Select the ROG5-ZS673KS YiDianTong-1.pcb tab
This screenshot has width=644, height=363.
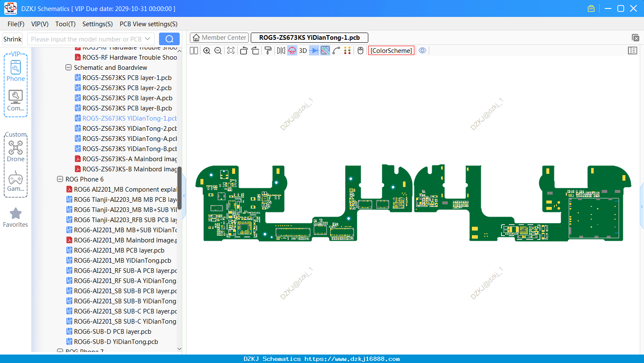(310, 38)
